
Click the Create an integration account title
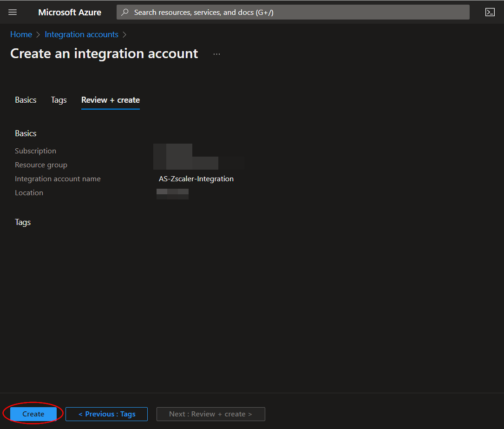[x=104, y=54]
